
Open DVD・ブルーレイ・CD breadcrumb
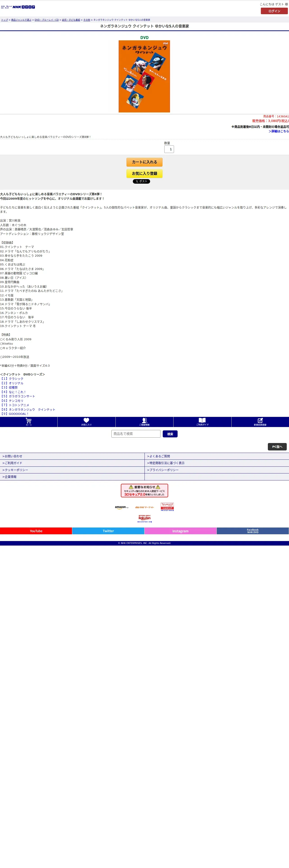pyautogui.click(x=47, y=20)
